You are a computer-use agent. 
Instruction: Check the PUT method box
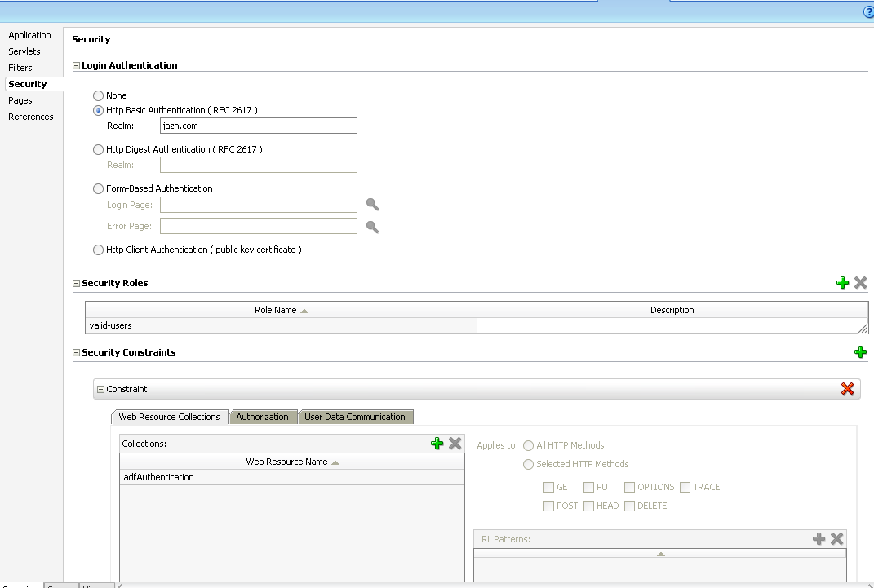click(x=588, y=487)
